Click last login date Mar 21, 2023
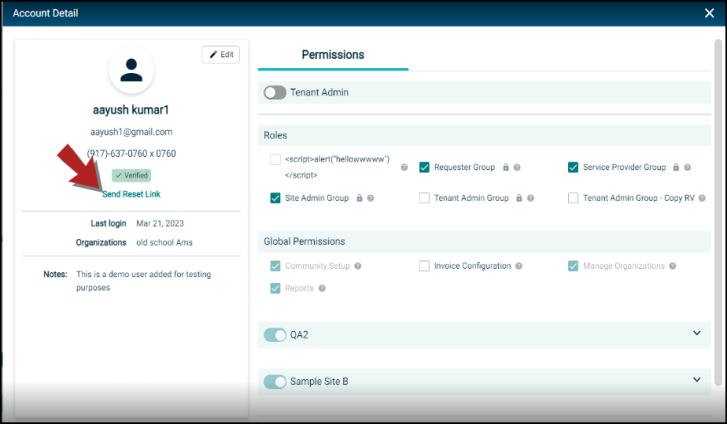Image resolution: width=727 pixels, height=424 pixels. pos(160,224)
